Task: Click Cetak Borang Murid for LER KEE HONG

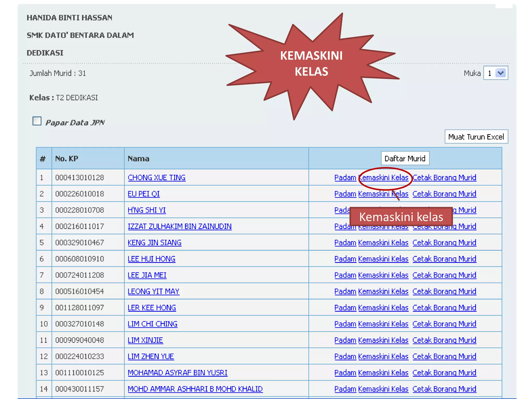Action: [x=444, y=308]
